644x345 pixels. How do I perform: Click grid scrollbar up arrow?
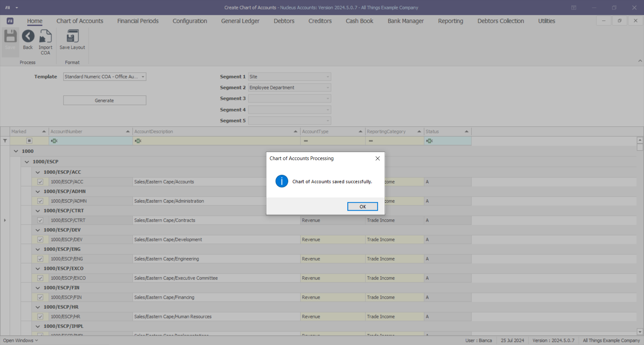[x=640, y=140]
